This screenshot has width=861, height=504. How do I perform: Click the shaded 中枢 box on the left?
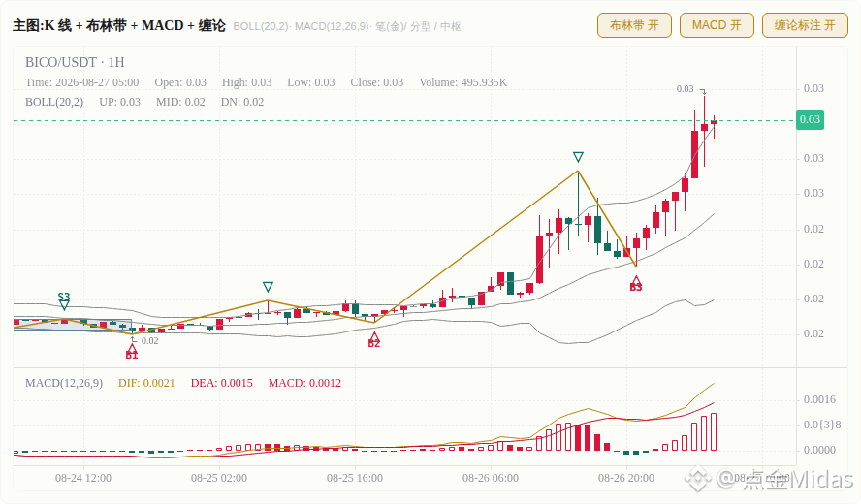click(x=73, y=325)
